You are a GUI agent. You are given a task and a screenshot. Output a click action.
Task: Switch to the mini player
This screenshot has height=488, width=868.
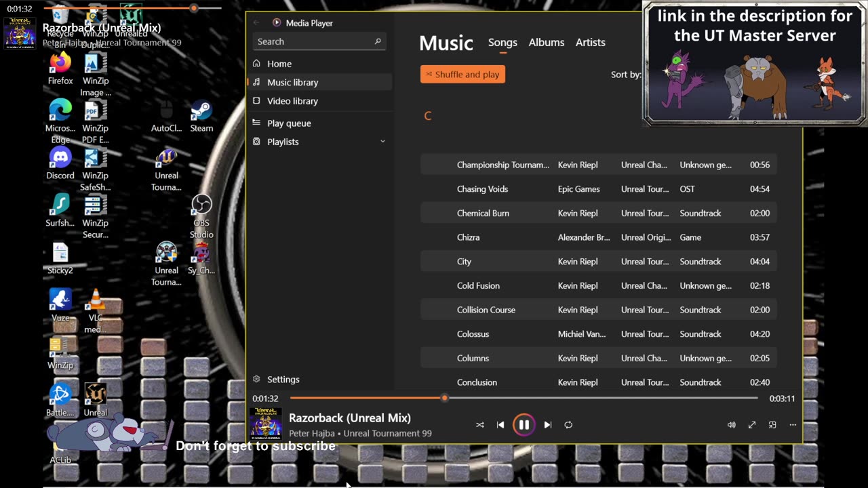coord(772,425)
